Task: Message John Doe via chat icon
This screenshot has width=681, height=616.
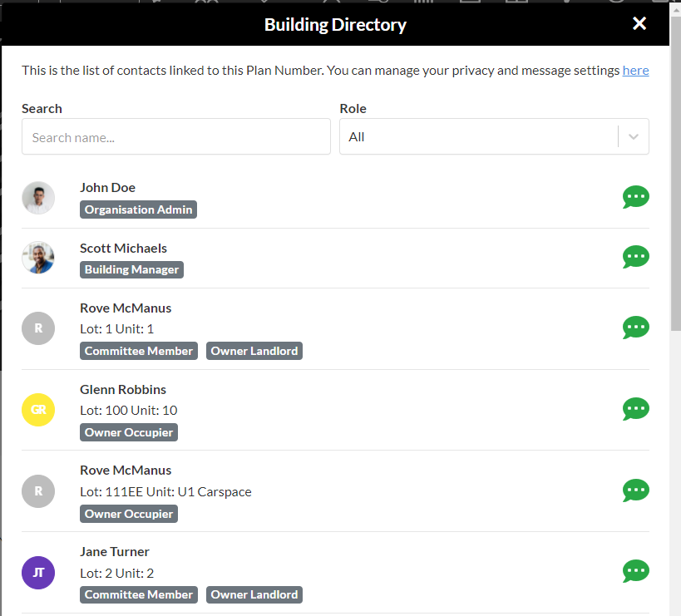Action: pos(635,197)
